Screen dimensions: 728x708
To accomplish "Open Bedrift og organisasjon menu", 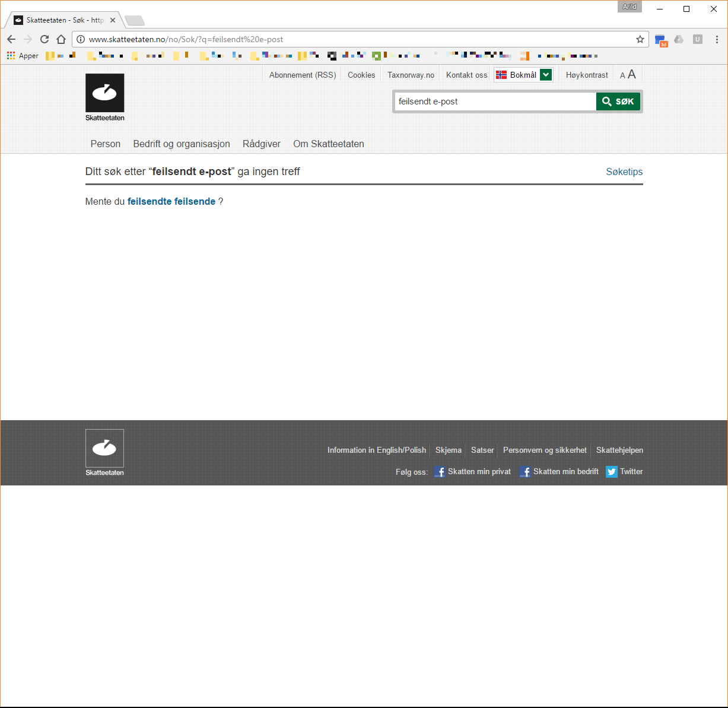I will (x=182, y=144).
